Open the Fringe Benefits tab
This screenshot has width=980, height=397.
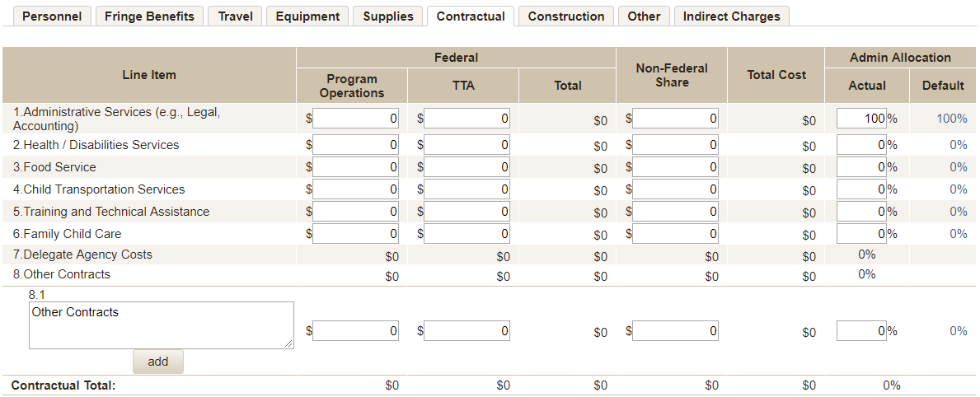[149, 16]
